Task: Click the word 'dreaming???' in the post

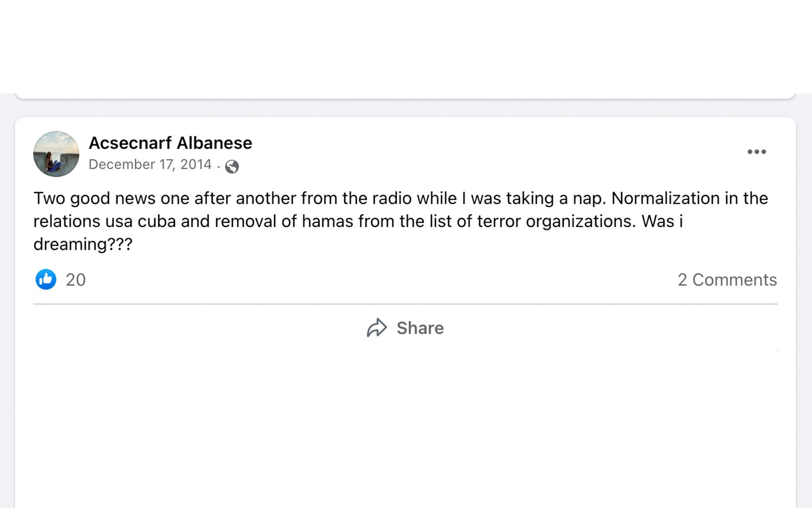Action: pyautogui.click(x=83, y=244)
